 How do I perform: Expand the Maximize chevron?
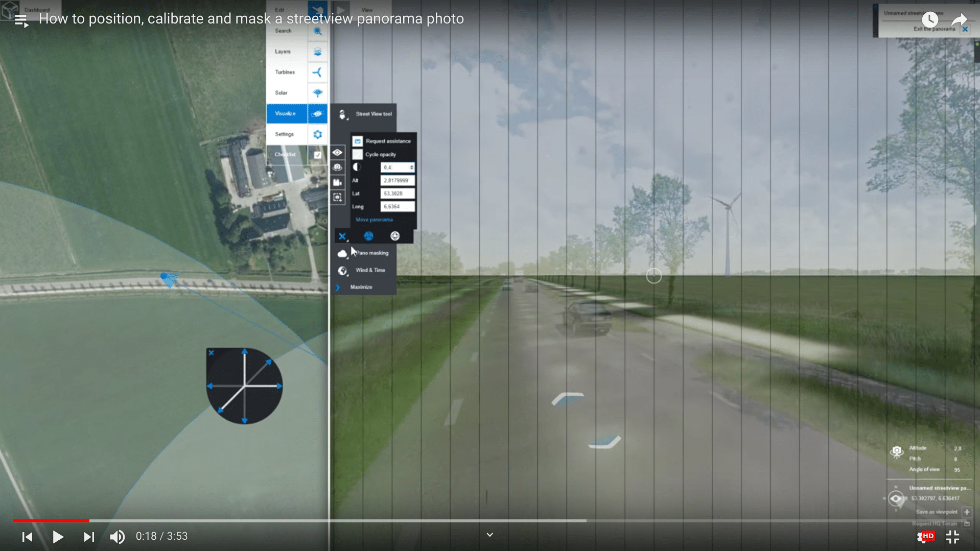tap(338, 288)
